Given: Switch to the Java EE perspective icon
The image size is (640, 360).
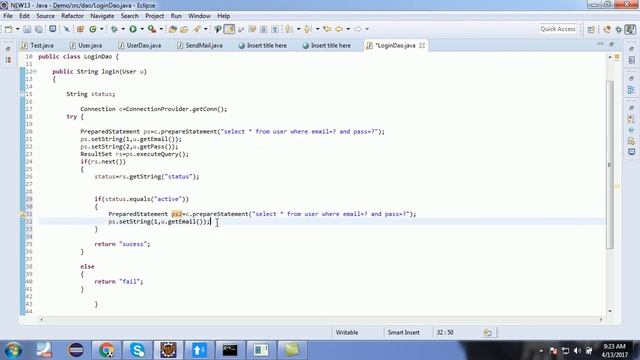Looking at the screenshot, I should pos(607,29).
